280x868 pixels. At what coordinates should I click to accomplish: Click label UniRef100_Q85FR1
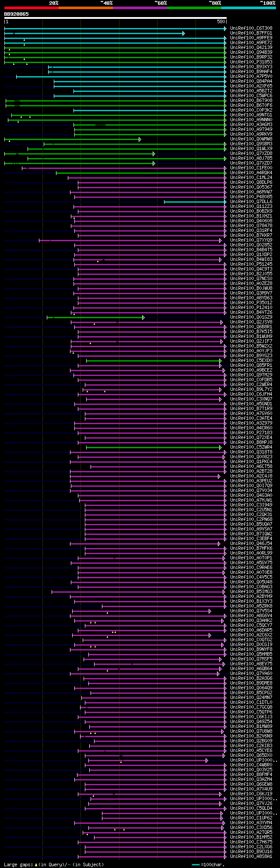251,365
